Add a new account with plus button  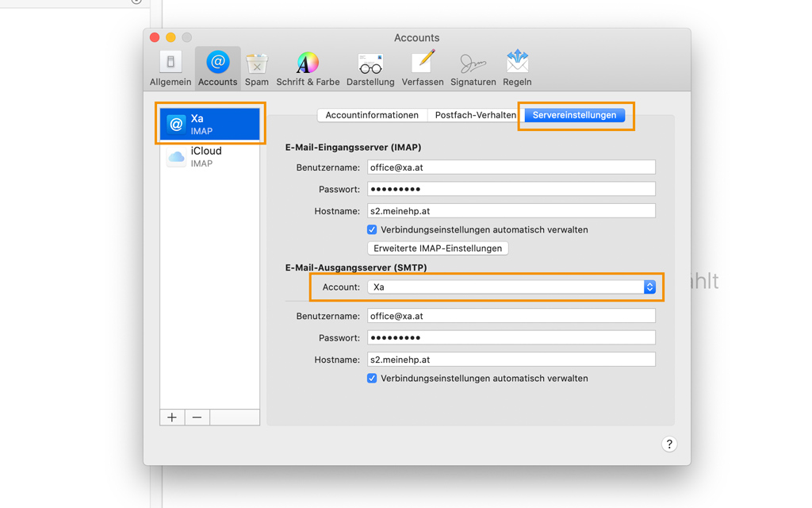pyautogui.click(x=172, y=418)
